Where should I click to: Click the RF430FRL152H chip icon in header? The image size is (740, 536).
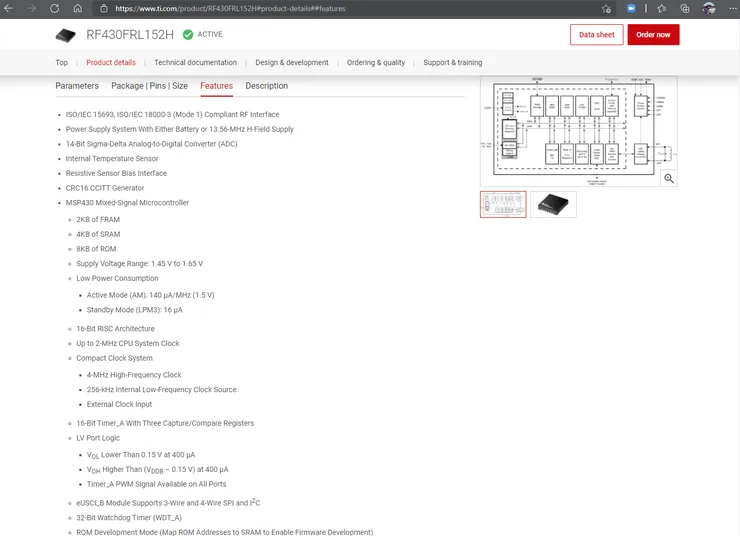[66, 35]
